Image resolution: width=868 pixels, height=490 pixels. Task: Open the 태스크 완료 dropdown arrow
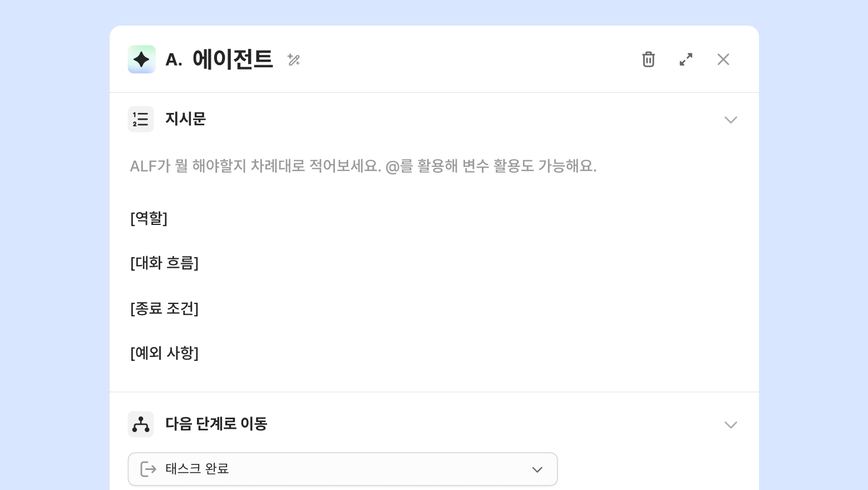tap(537, 469)
